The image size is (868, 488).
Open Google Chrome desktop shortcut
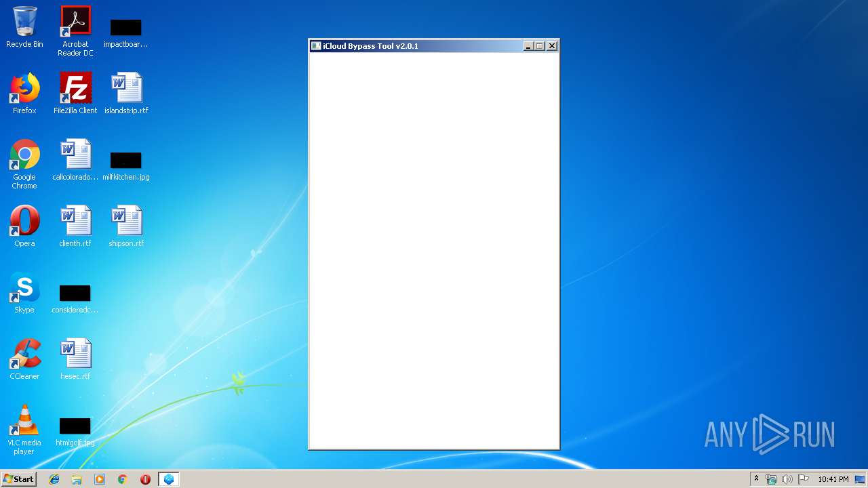tap(24, 164)
